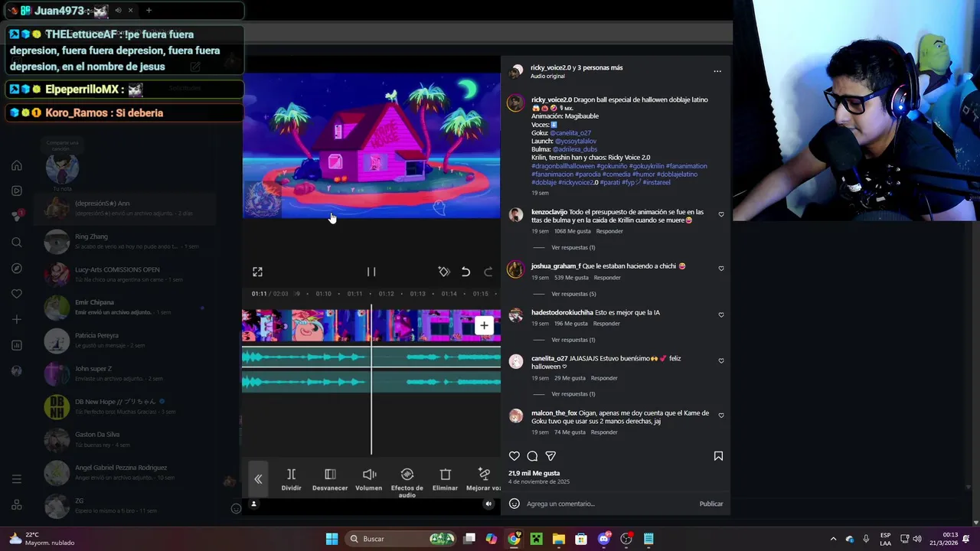Image resolution: width=980 pixels, height=551 pixels.
Task: Select the Desvanecer fade tool
Action: (330, 479)
